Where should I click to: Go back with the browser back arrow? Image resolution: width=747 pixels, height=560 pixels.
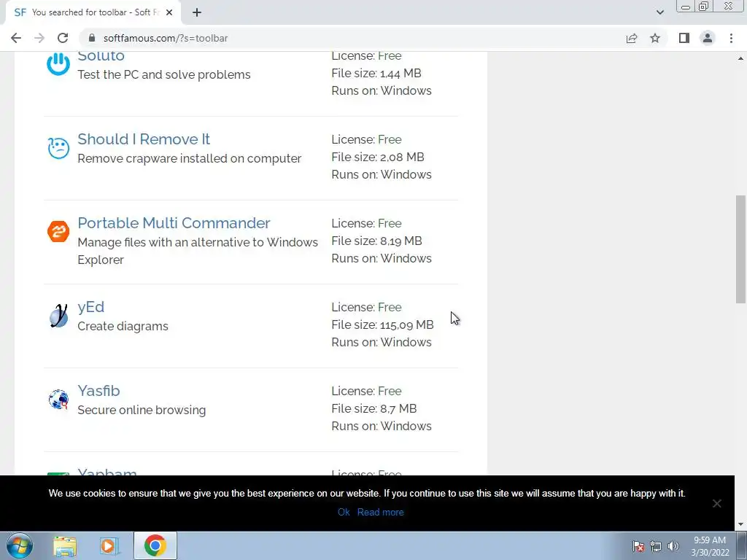point(16,38)
